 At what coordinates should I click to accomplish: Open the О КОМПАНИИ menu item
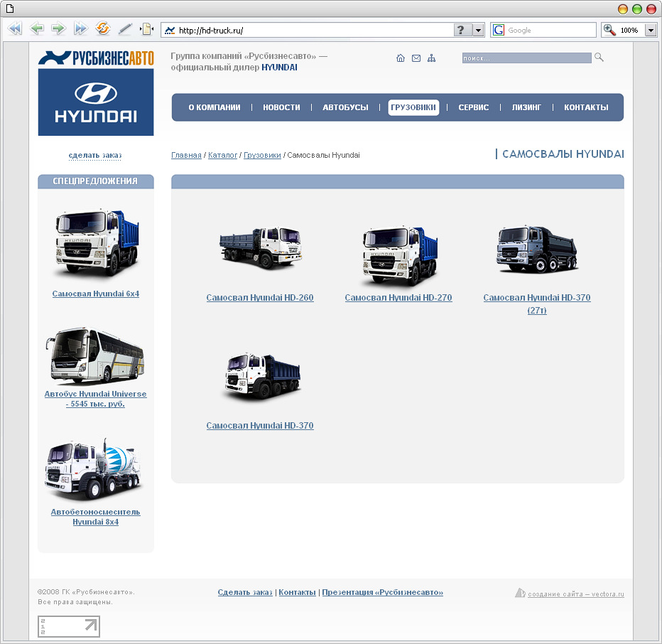(x=215, y=107)
